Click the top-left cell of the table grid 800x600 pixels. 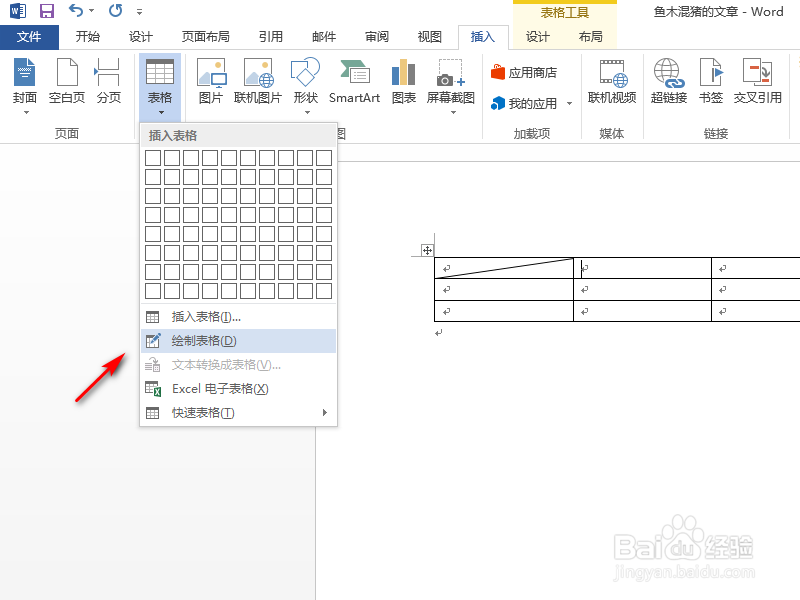(x=153, y=158)
